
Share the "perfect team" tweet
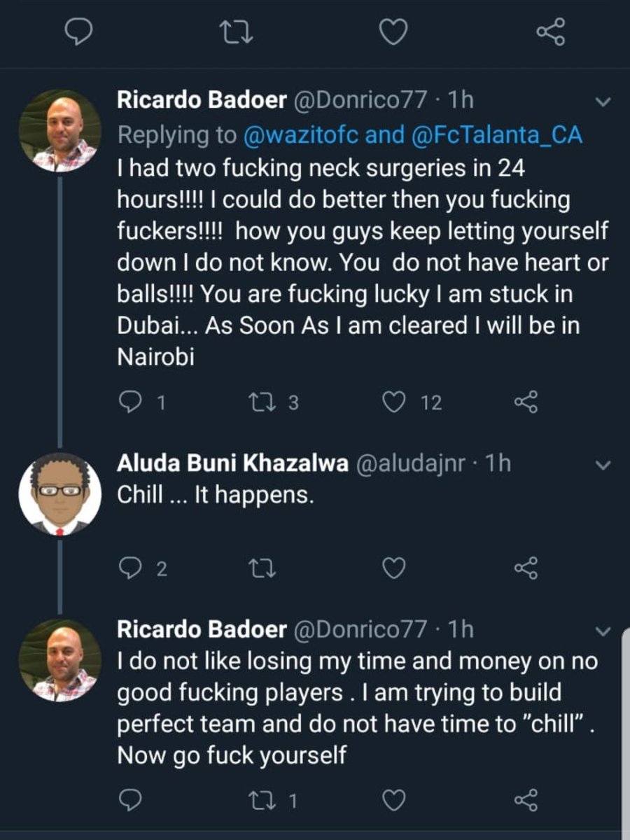526,799
